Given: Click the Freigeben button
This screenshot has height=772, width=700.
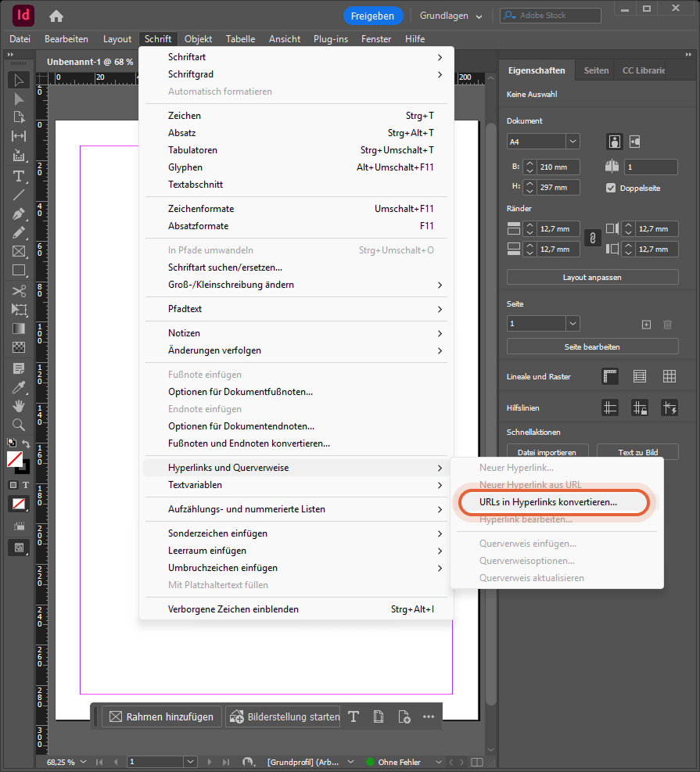Looking at the screenshot, I should tap(372, 16).
